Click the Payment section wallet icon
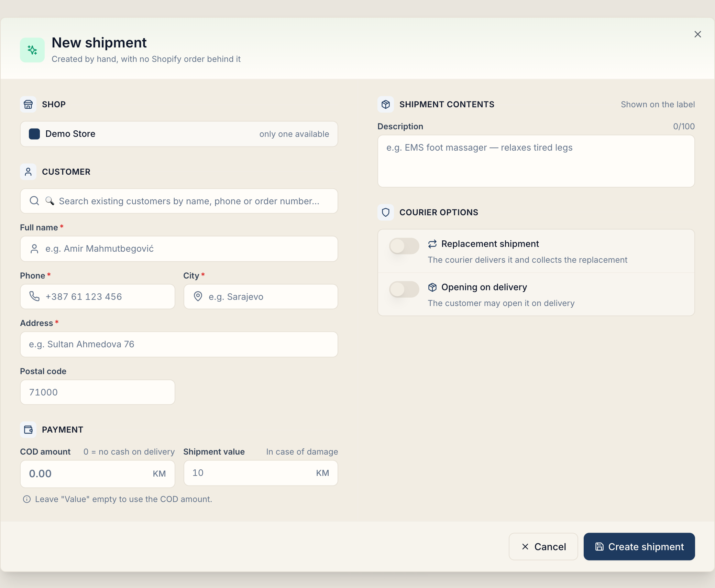Screen dimensions: 715x588 click(x=28, y=429)
